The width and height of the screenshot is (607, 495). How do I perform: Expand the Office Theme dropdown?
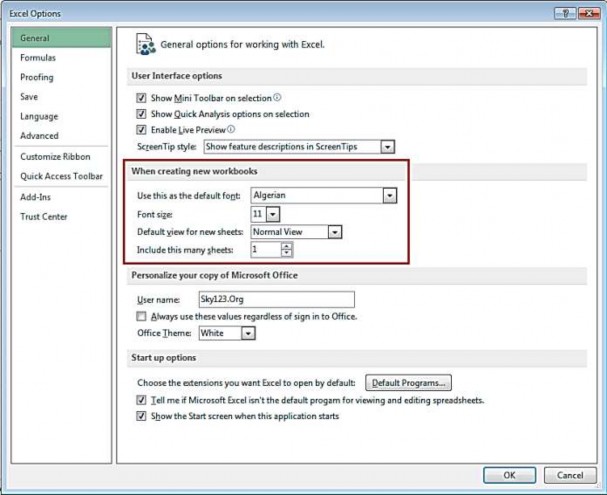click(x=245, y=333)
